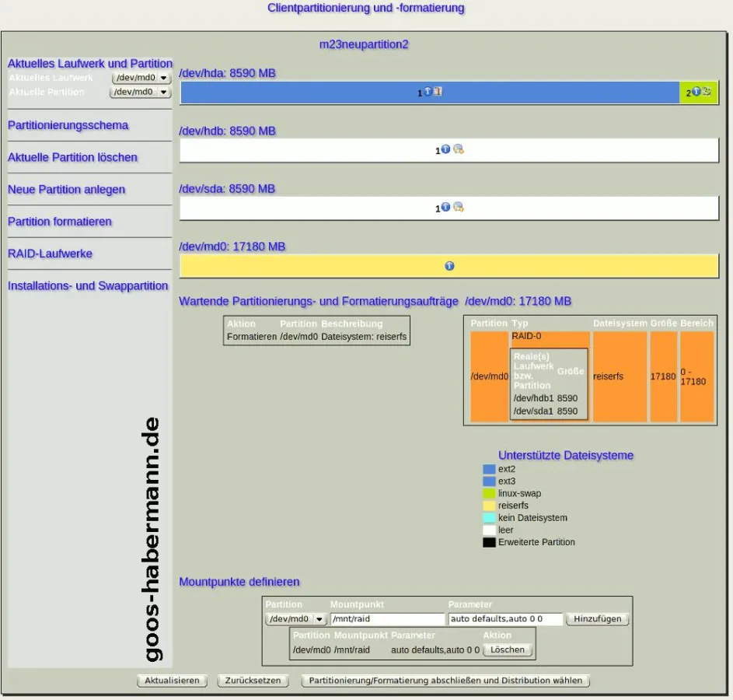Open the Aktuelles Laufwerk dropdown
Image resolution: width=733 pixels, height=700 pixels.
point(141,78)
